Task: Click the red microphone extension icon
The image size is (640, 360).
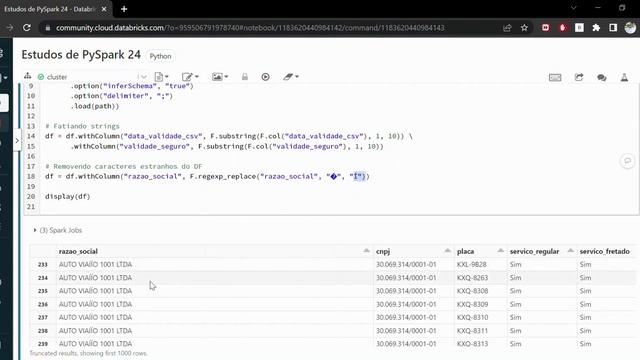Action: tap(562, 28)
